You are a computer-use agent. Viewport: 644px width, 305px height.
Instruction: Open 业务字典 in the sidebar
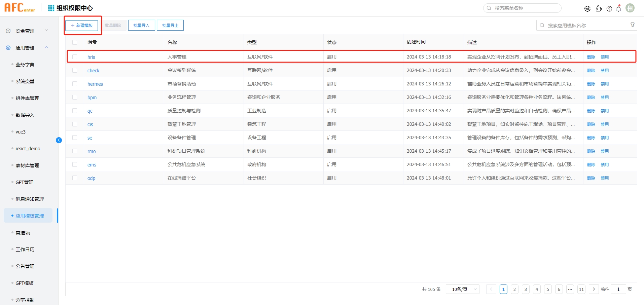click(x=25, y=65)
